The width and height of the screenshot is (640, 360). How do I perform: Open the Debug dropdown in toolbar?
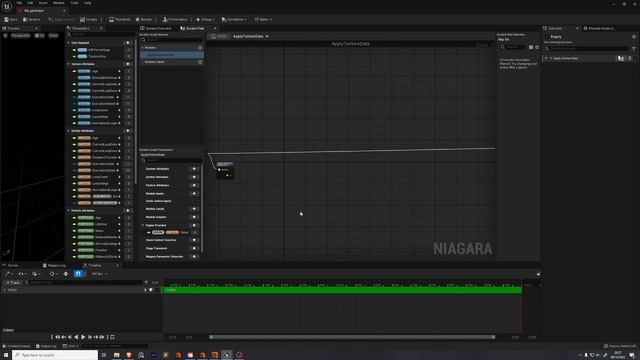coord(205,20)
